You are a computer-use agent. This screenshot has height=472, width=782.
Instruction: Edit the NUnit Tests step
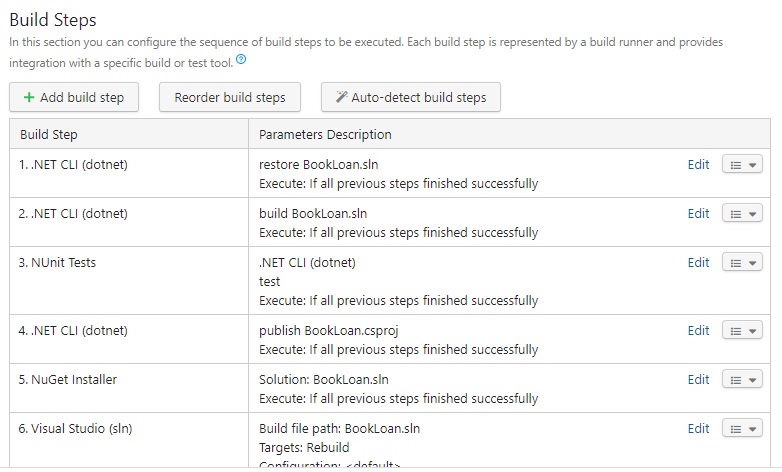[698, 262]
